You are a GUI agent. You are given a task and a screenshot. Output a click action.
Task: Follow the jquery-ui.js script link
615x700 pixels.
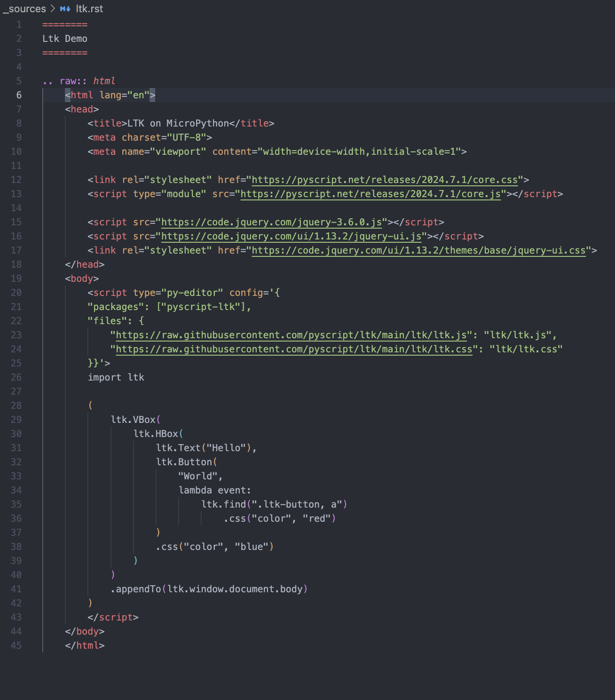point(291,236)
